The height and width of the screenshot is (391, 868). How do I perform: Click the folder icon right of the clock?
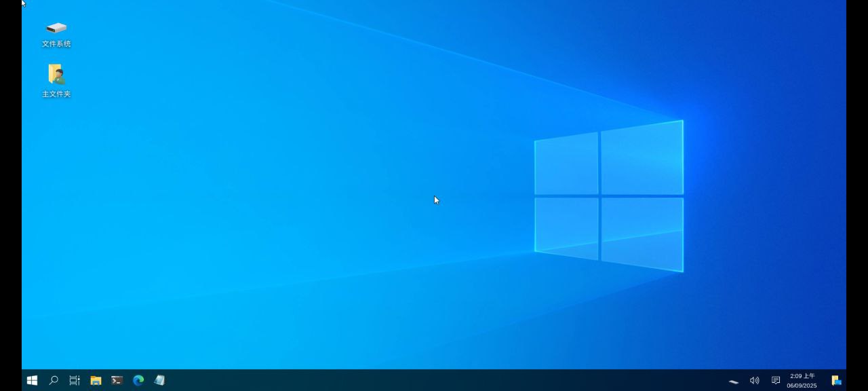[837, 380]
